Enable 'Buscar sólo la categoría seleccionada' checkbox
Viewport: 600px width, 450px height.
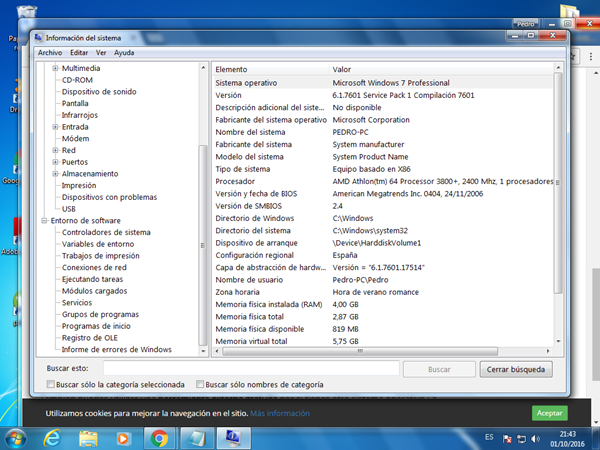[50, 384]
